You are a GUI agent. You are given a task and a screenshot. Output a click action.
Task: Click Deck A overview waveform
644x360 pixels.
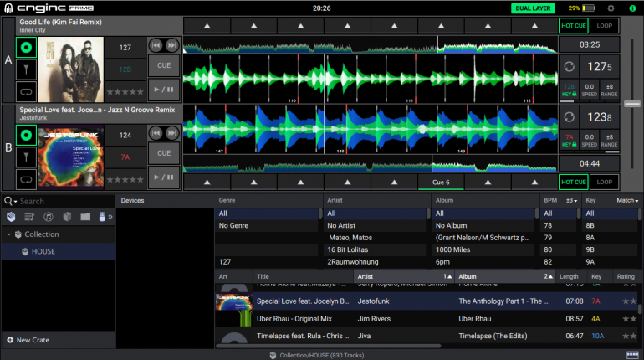370,45
